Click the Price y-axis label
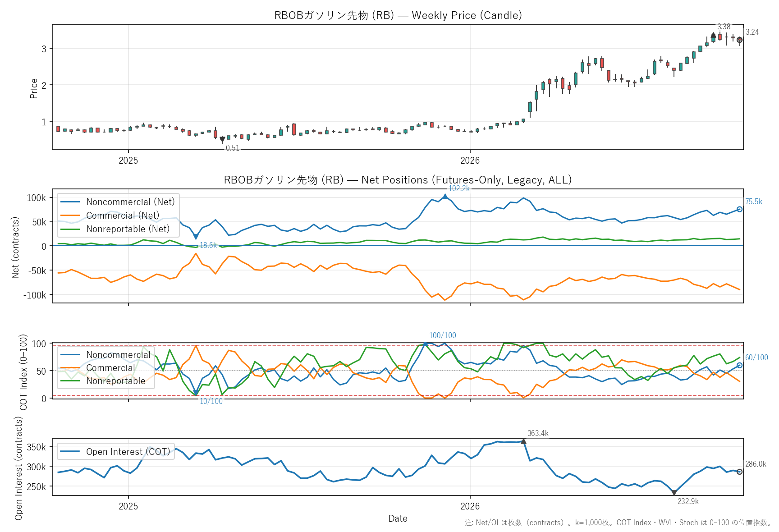The height and width of the screenshot is (532, 779). [34, 88]
